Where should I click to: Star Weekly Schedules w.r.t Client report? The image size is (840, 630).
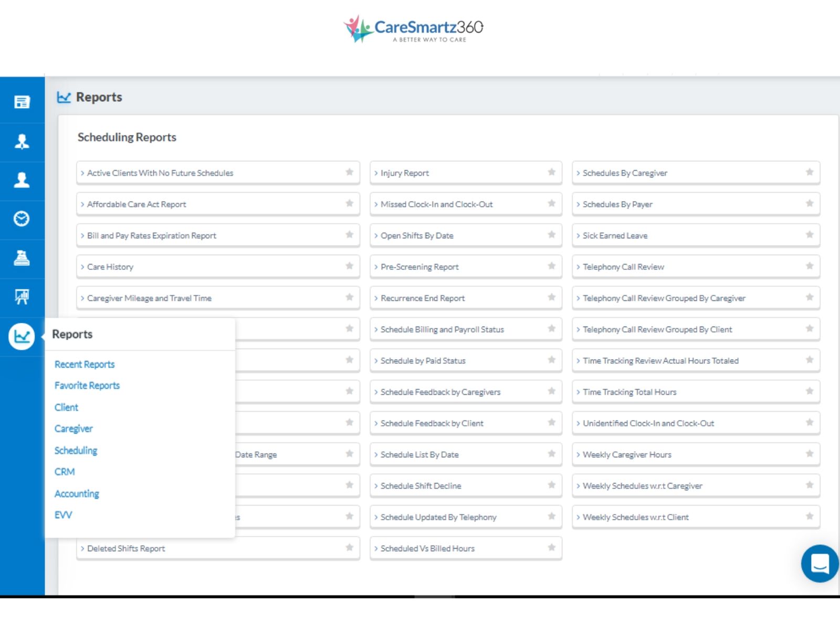(x=810, y=516)
